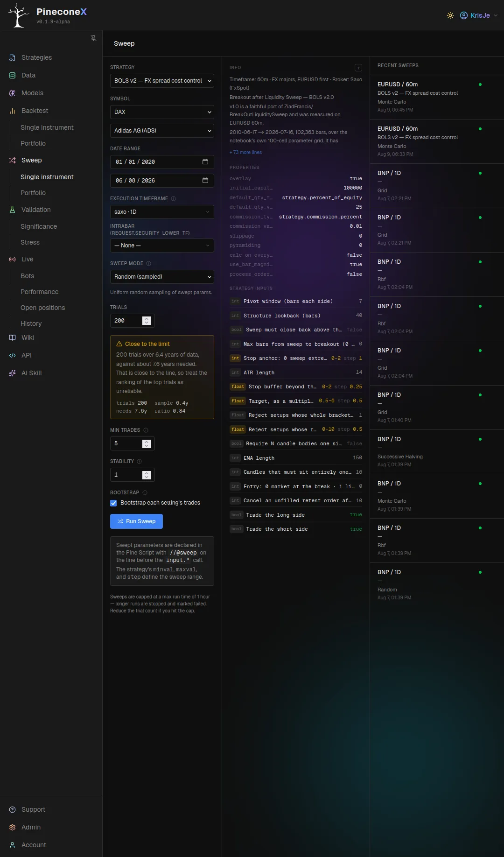Open Single instrument under Backtest
The image size is (504, 857).
pos(47,127)
